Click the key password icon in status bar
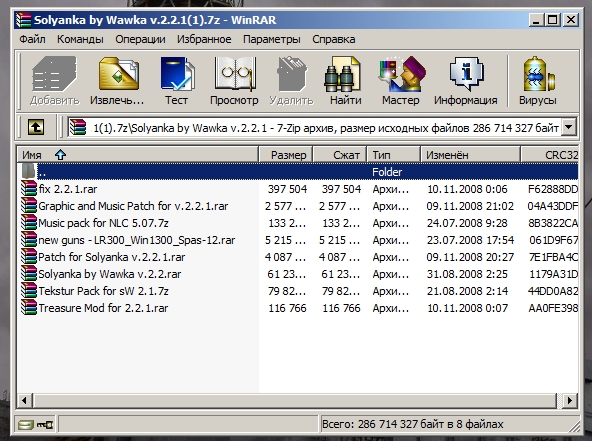Screen dimensions: 592x441 click(x=45, y=425)
